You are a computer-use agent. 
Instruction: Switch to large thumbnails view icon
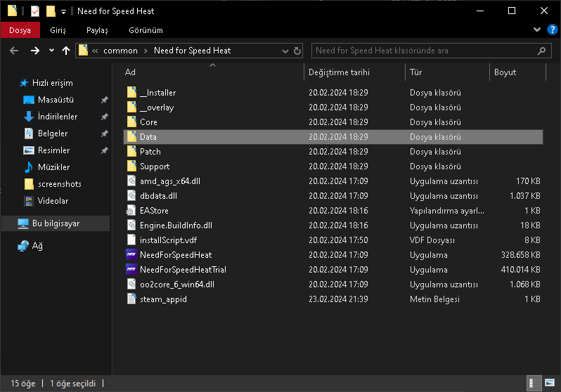pyautogui.click(x=550, y=384)
